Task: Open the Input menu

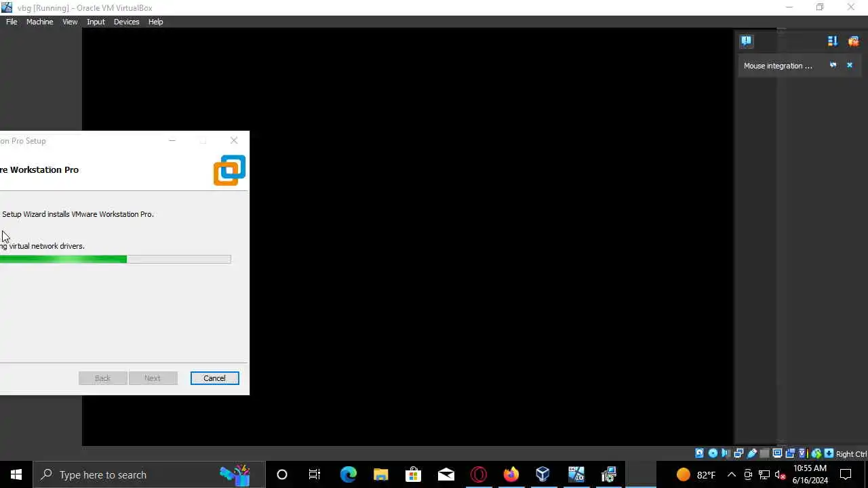Action: click(96, 22)
